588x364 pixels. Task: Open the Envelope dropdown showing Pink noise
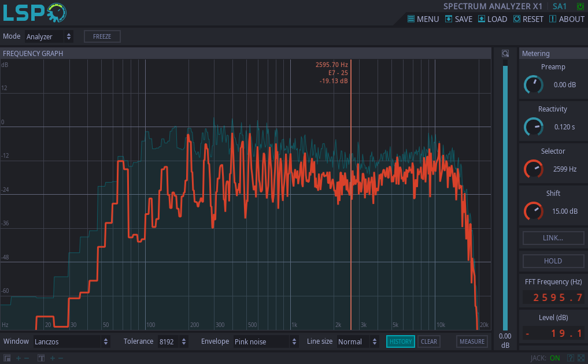(266, 341)
